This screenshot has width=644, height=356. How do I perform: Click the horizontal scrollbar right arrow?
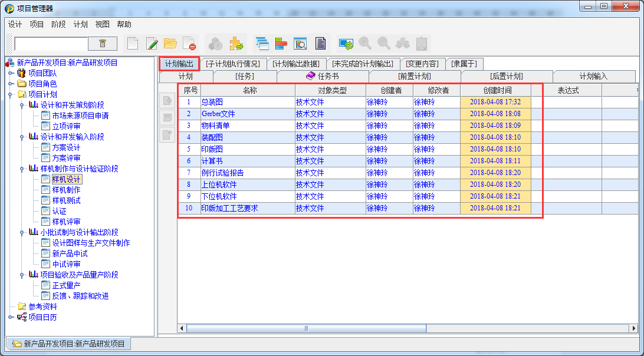pos(634,328)
